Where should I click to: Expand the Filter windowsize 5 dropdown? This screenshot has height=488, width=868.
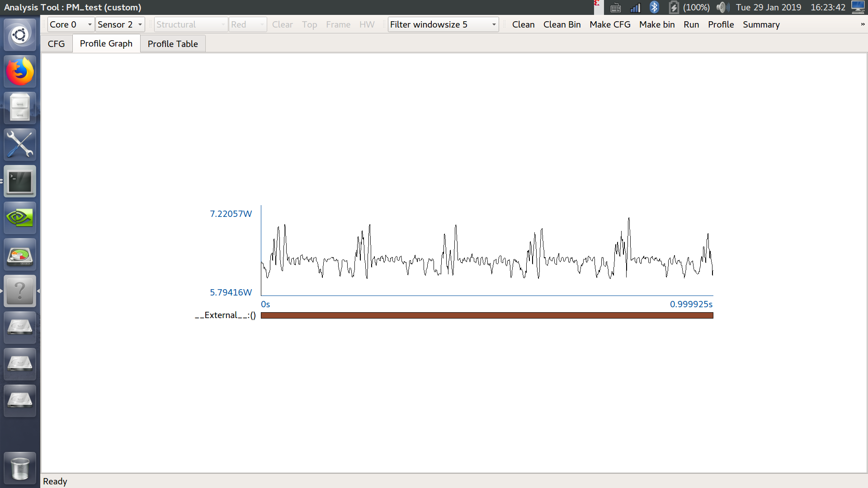(x=493, y=24)
